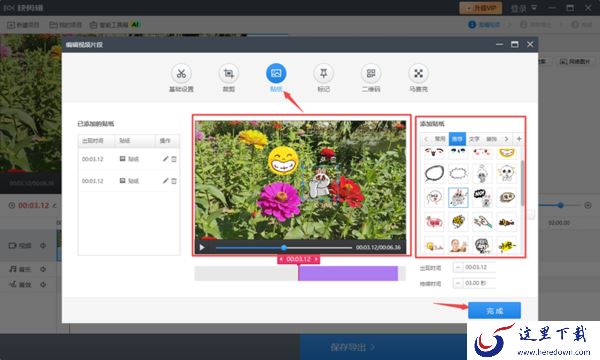Pick the pink label sticker
This screenshot has height=360, width=600.
point(434,222)
